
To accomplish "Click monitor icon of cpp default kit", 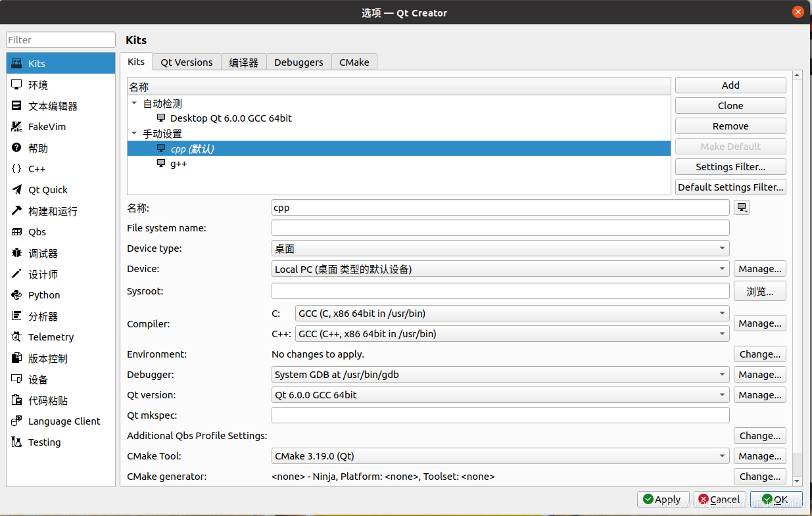I will click(x=161, y=149).
